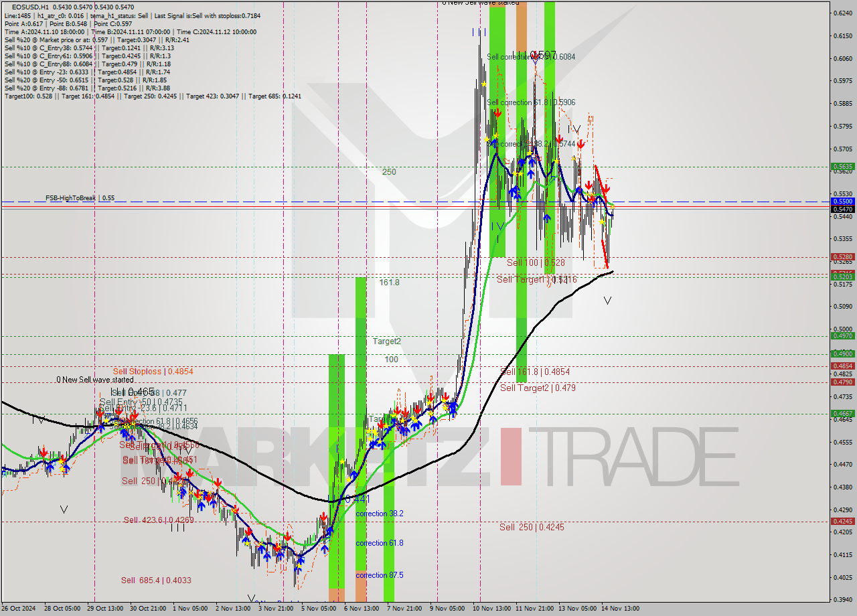Click the green 0.4970 price tag
This screenshot has height=616, width=857.
pyautogui.click(x=842, y=336)
